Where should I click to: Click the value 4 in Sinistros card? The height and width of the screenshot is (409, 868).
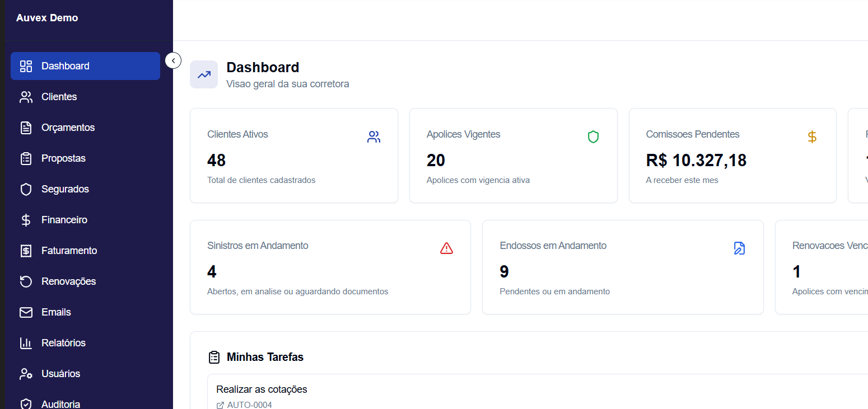pyautogui.click(x=212, y=272)
